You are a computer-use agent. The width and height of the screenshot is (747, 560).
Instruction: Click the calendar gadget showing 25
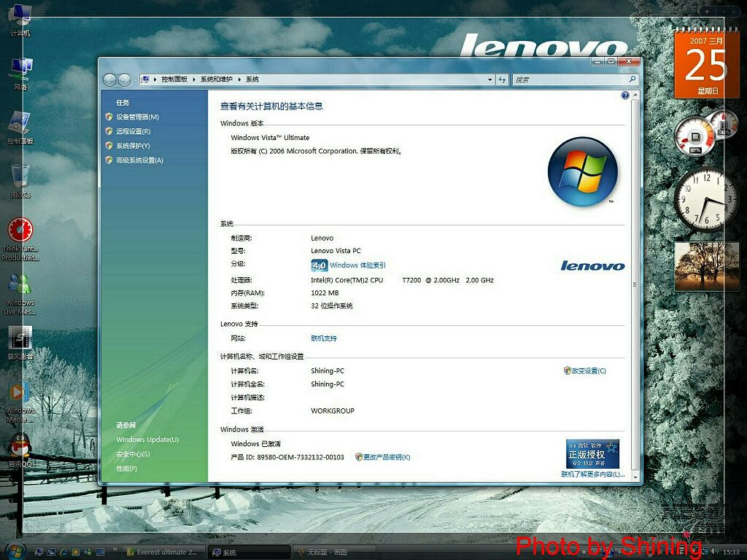coord(706,63)
